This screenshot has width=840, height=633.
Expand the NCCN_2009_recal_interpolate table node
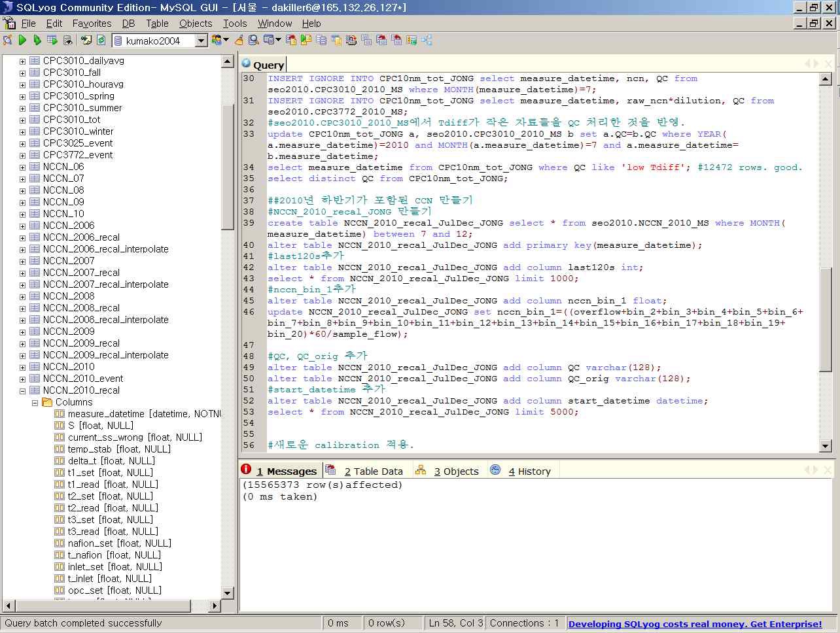point(22,355)
